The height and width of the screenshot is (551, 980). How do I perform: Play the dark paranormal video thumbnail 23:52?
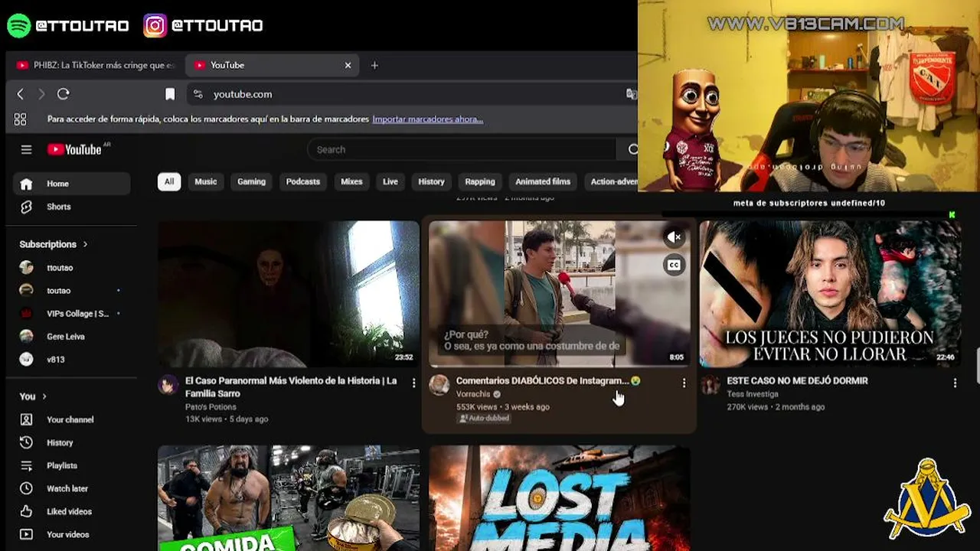pos(289,294)
